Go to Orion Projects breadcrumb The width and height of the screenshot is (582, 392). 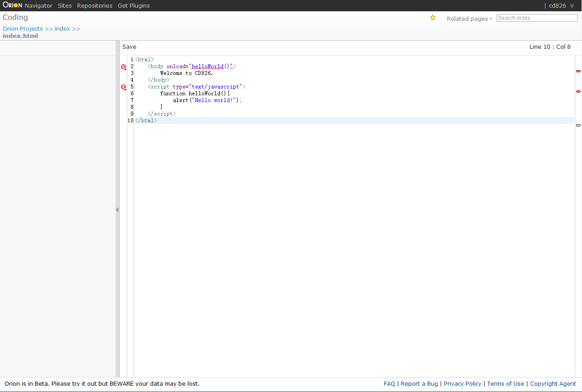tap(23, 28)
